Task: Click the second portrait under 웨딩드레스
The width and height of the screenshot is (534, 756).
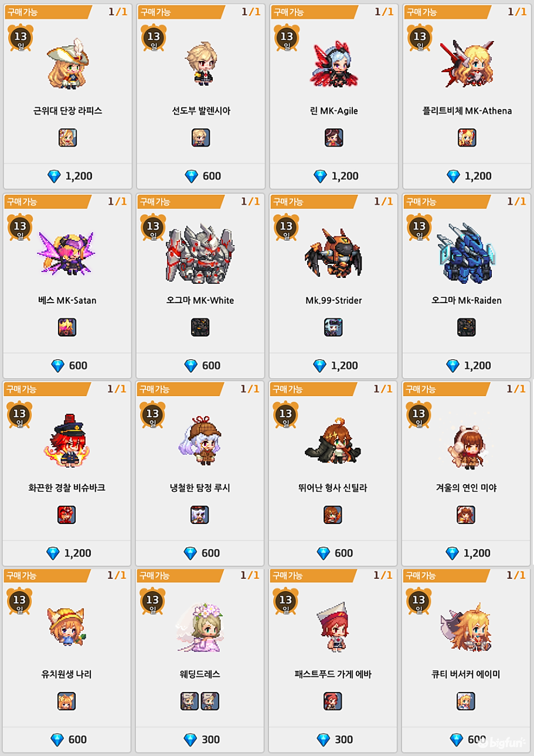Action: (210, 701)
